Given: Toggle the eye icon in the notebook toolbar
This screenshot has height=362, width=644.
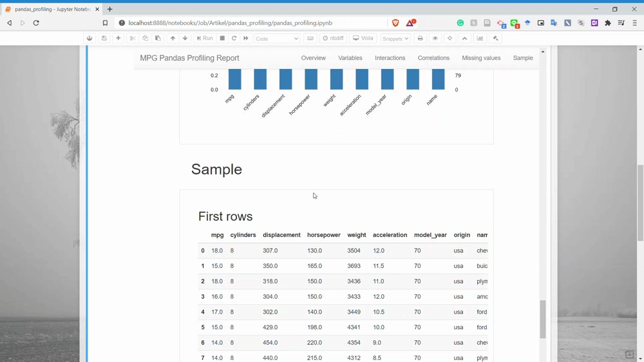Looking at the screenshot, I should (x=435, y=39).
